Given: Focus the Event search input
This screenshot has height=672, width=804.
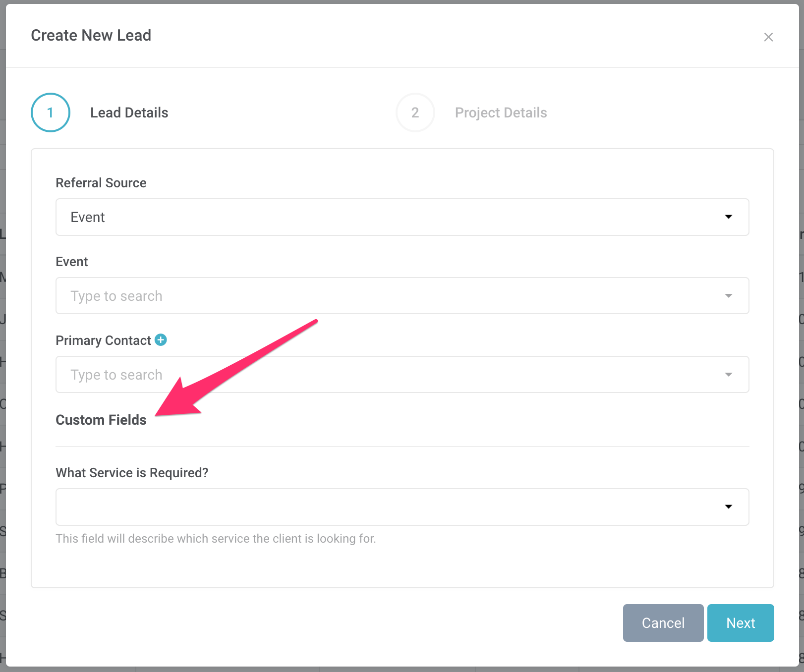Looking at the screenshot, I should click(x=387, y=296).
